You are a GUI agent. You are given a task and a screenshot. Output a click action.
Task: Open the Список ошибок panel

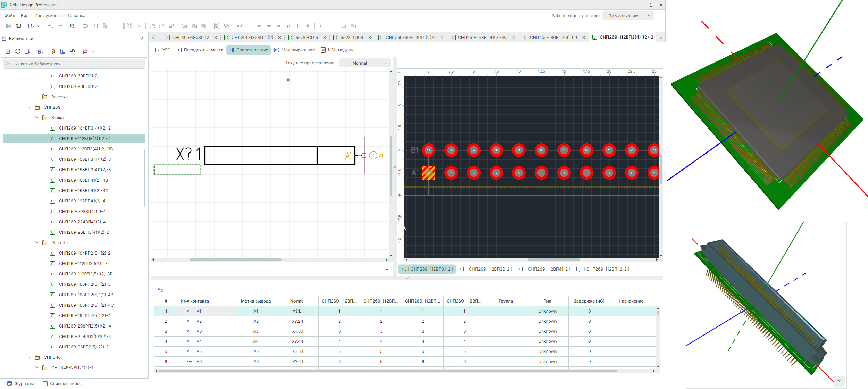point(62,384)
